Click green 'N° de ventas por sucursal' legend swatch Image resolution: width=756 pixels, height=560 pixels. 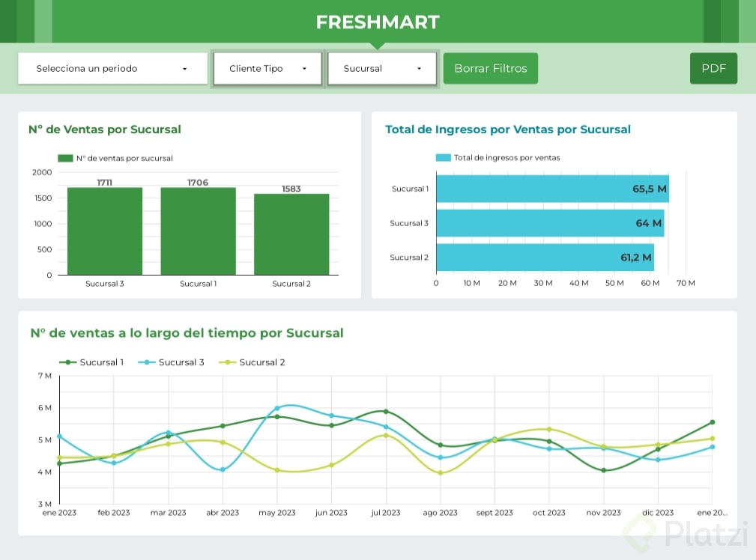tap(65, 159)
